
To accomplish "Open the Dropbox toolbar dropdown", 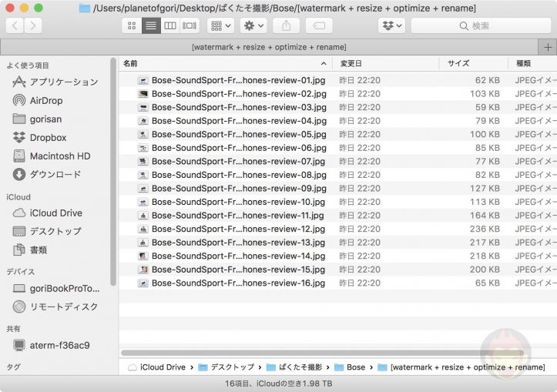I will pos(392,25).
